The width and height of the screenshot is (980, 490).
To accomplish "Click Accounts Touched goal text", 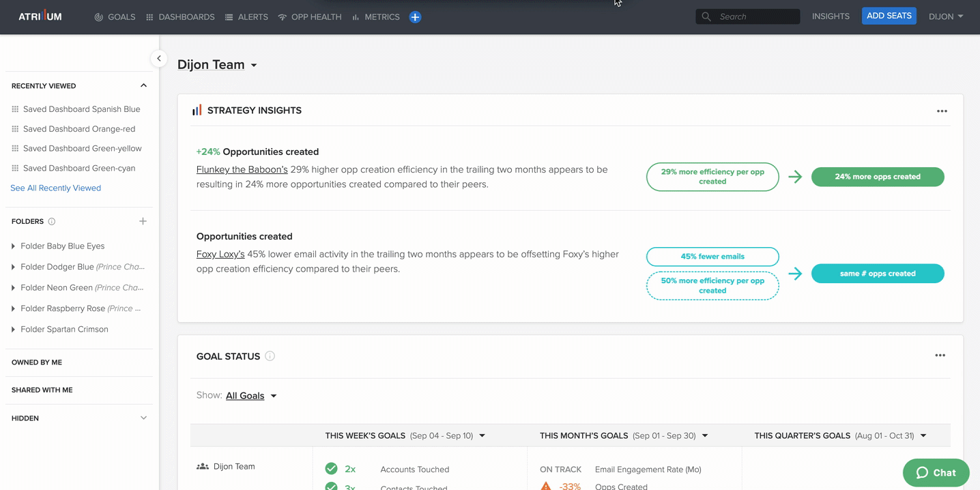I will point(414,470).
